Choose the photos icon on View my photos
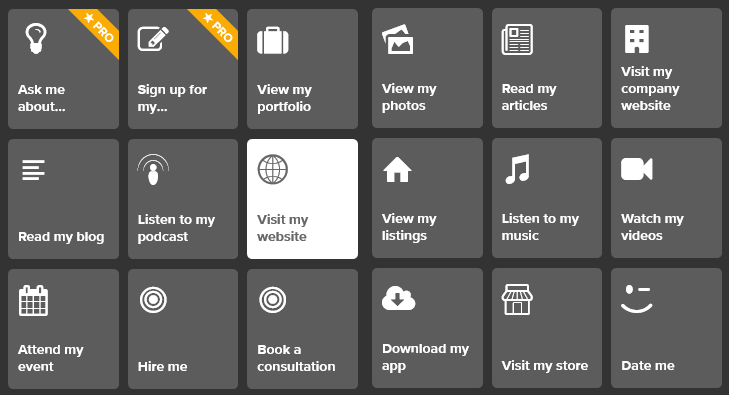 [x=398, y=40]
